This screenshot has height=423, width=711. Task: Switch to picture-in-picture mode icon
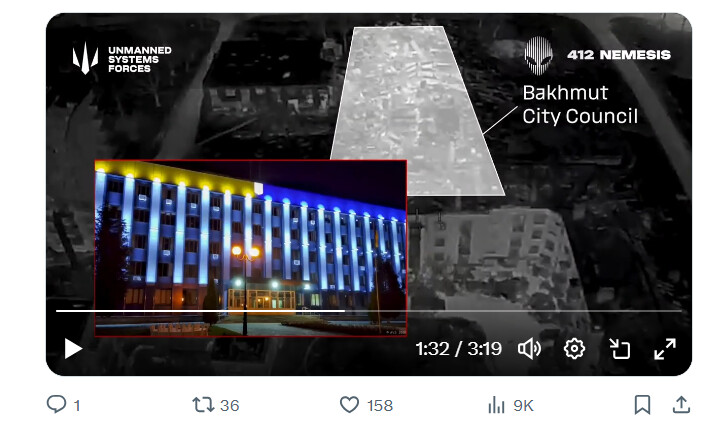tap(620, 349)
